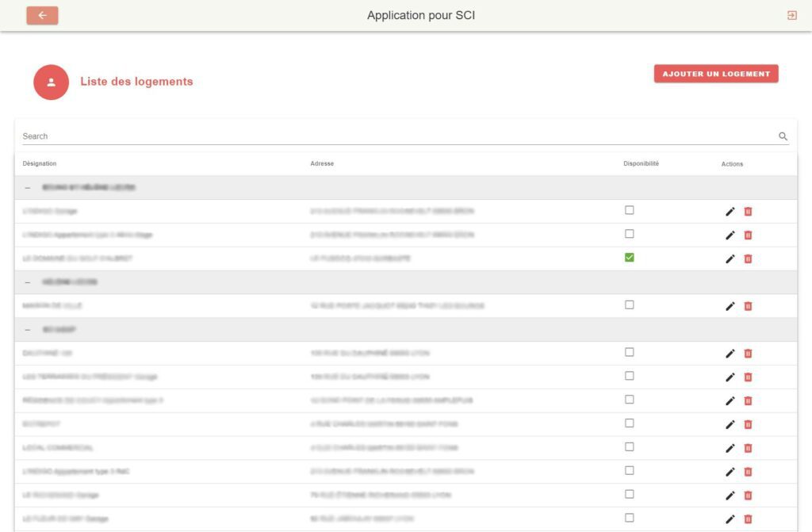Delete the LOCAL COMMERCIAL row with trash icon
The height and width of the screenshot is (532, 812).
(748, 448)
